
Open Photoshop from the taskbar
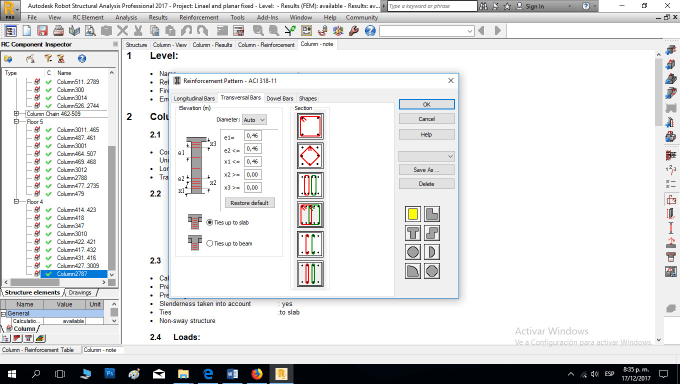110,374
